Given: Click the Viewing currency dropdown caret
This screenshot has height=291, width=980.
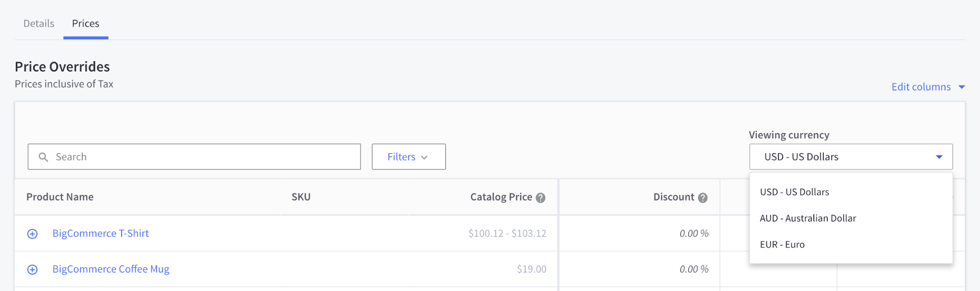Looking at the screenshot, I should [939, 157].
